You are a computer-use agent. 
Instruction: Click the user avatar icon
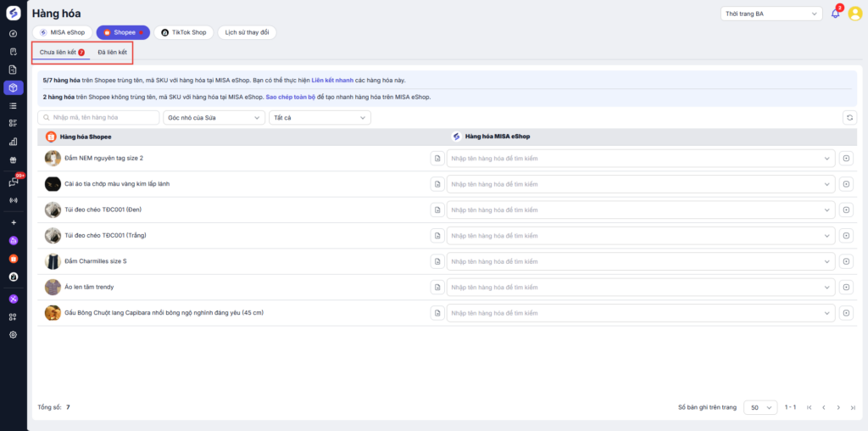pyautogui.click(x=854, y=14)
